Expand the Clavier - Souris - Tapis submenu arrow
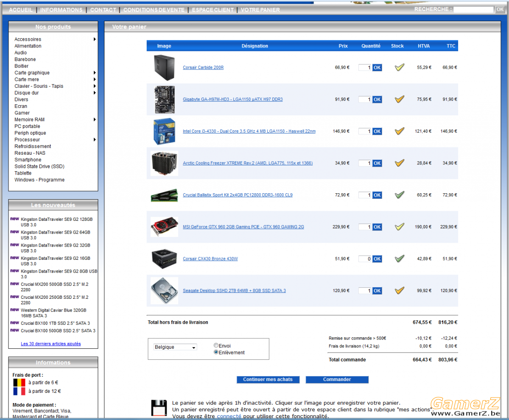Viewport: 509px width, 420px height. [95, 86]
